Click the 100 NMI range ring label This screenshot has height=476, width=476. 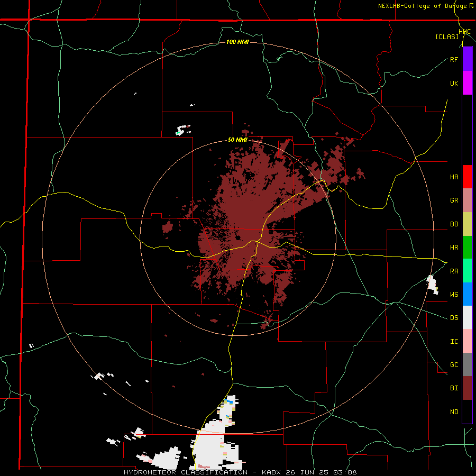(237, 42)
